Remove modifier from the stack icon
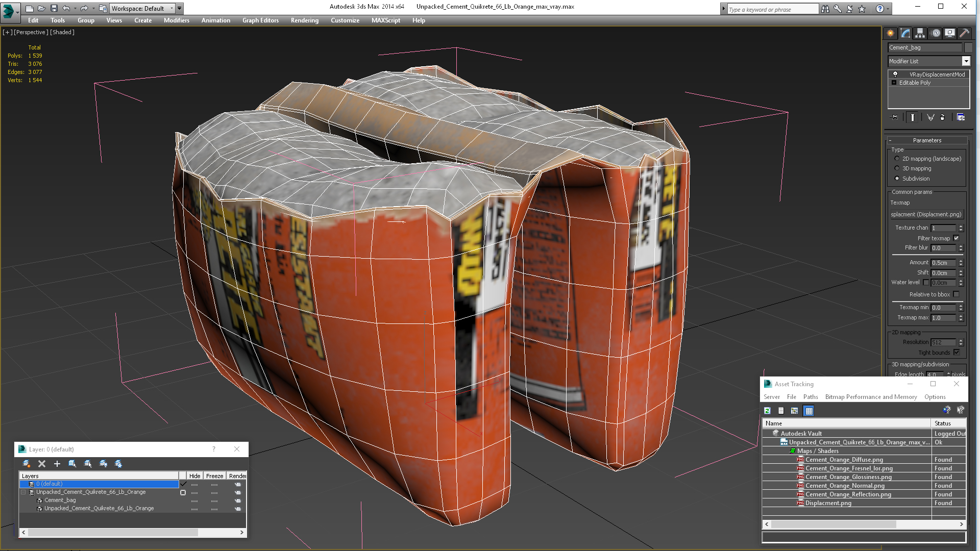Image resolution: width=980 pixels, height=551 pixels. (x=943, y=117)
